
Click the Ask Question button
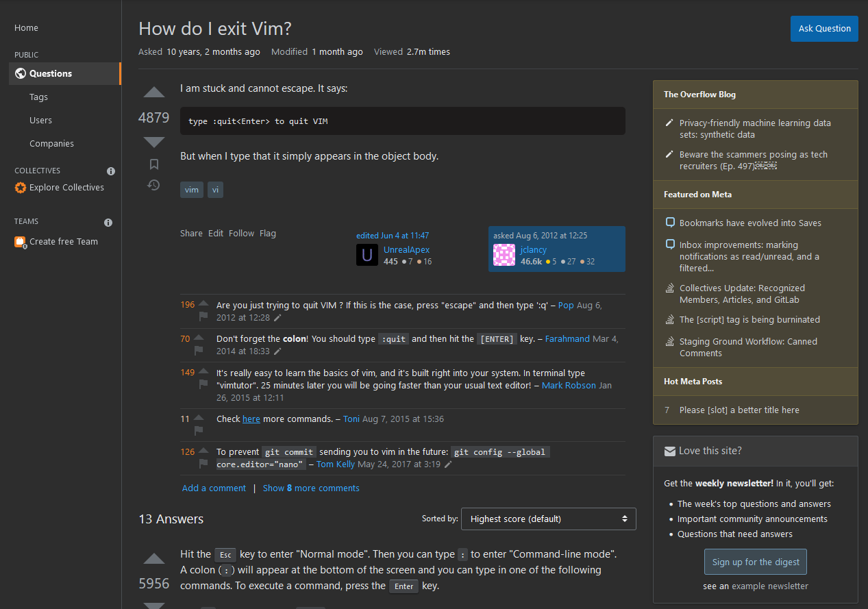tap(824, 29)
